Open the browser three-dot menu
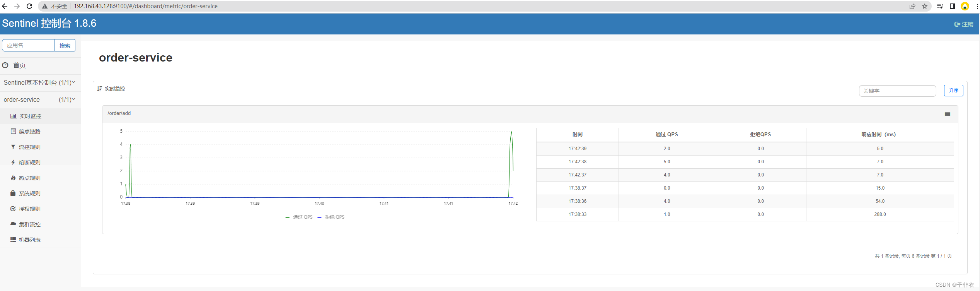Viewport: 980px width, 291px height. pyautogui.click(x=977, y=6)
